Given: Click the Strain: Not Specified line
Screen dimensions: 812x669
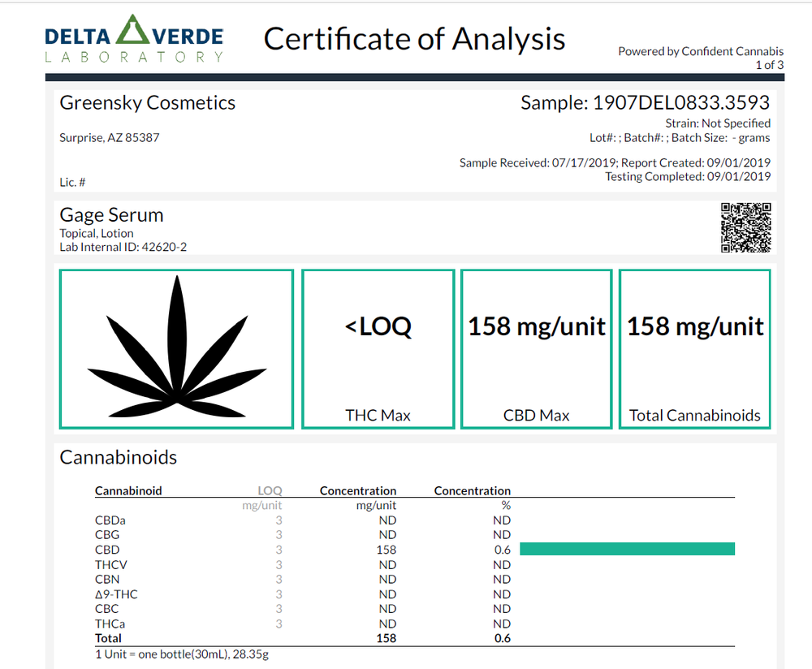Looking at the screenshot, I should (718, 123).
